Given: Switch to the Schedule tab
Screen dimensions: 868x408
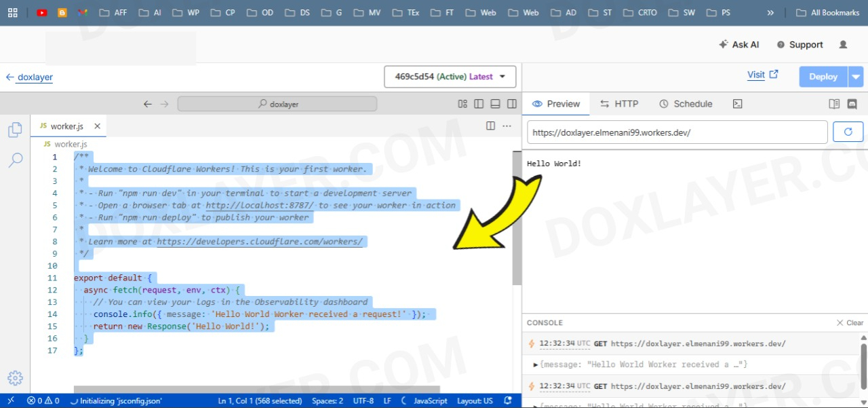Looking at the screenshot, I should click(686, 104).
